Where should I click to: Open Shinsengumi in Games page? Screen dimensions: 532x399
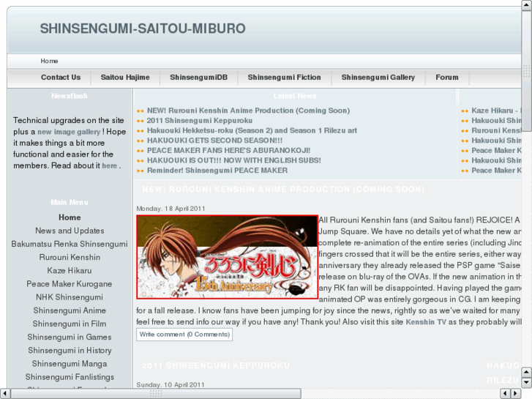70,337
